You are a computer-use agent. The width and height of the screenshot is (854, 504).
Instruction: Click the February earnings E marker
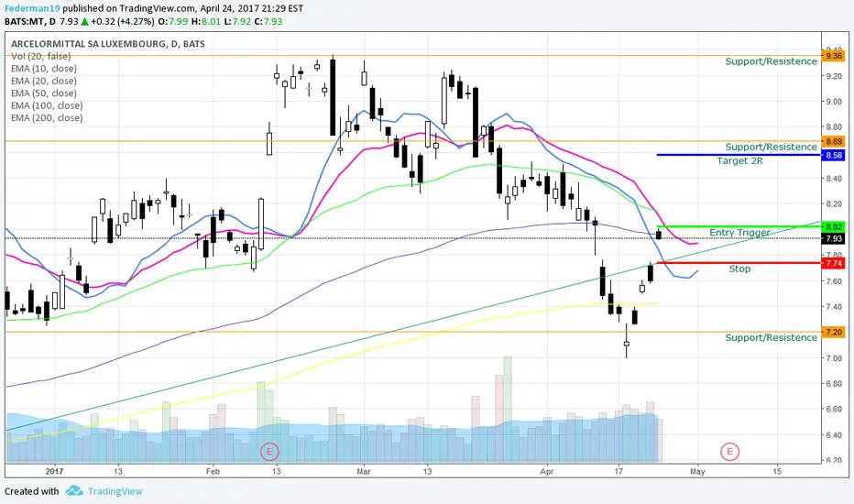269,451
